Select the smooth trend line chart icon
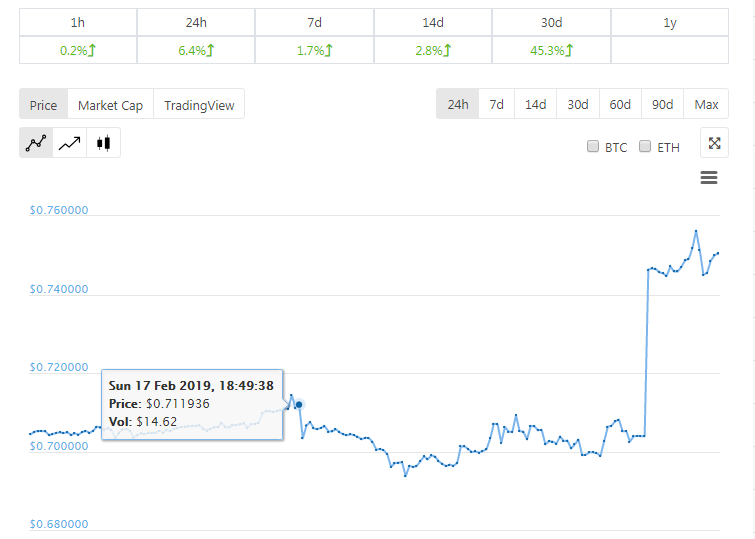The image size is (755, 539). pyautogui.click(x=70, y=143)
